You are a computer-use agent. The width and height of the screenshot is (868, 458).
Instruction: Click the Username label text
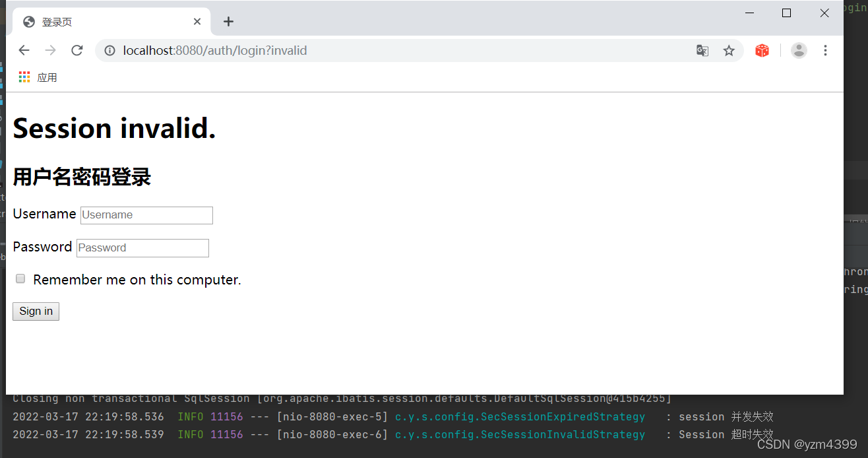pyautogui.click(x=44, y=214)
